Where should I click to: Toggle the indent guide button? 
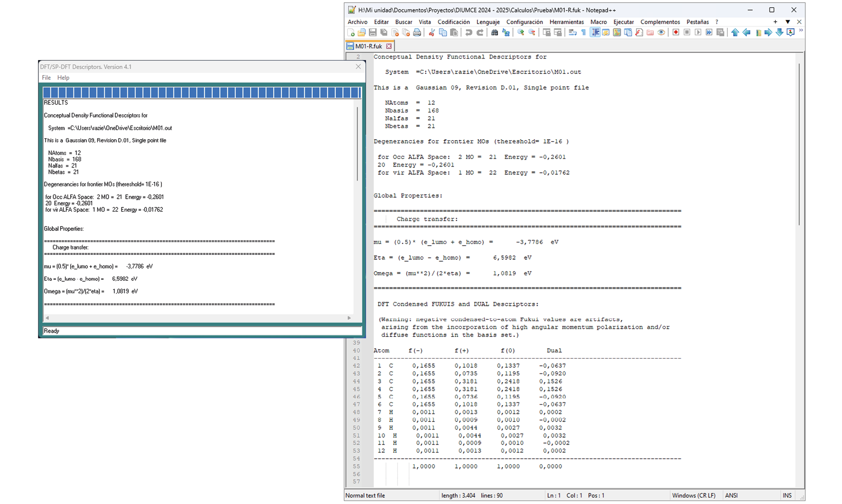[x=595, y=33]
